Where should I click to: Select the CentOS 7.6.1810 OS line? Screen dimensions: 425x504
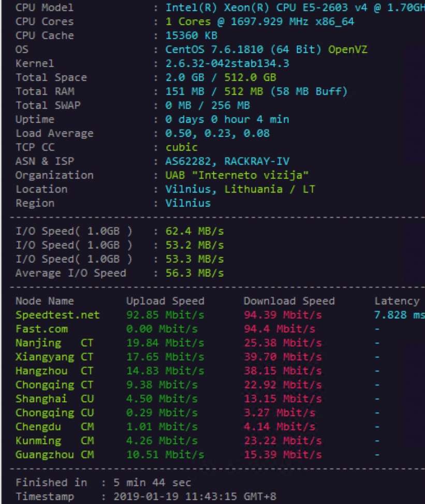[x=266, y=50]
